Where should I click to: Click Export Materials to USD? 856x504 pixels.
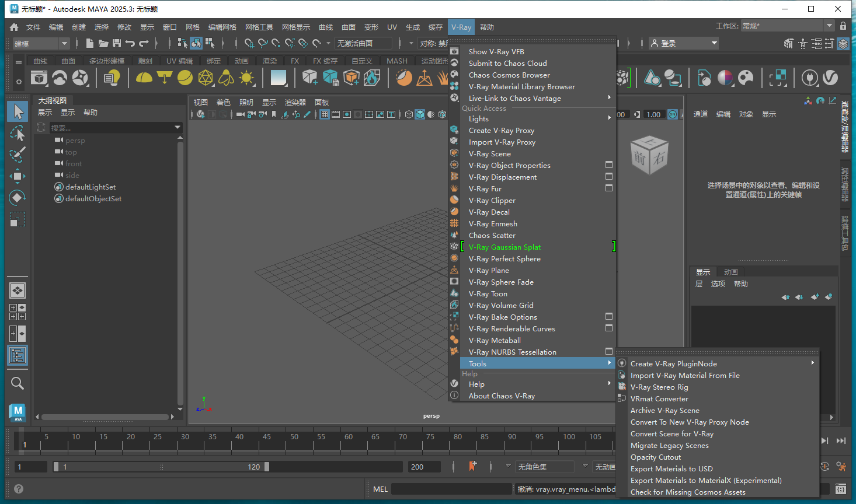tap(671, 468)
